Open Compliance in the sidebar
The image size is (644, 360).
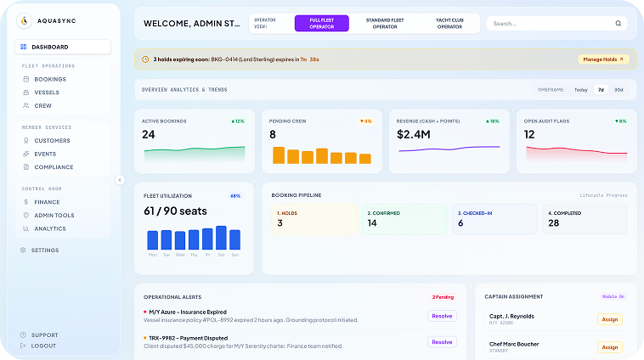tap(63, 167)
